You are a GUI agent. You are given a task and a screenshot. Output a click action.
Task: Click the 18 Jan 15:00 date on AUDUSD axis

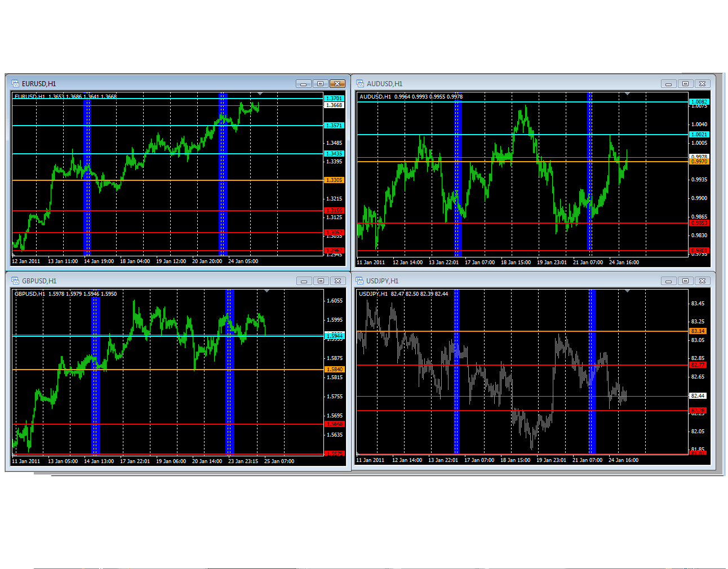[x=516, y=263]
